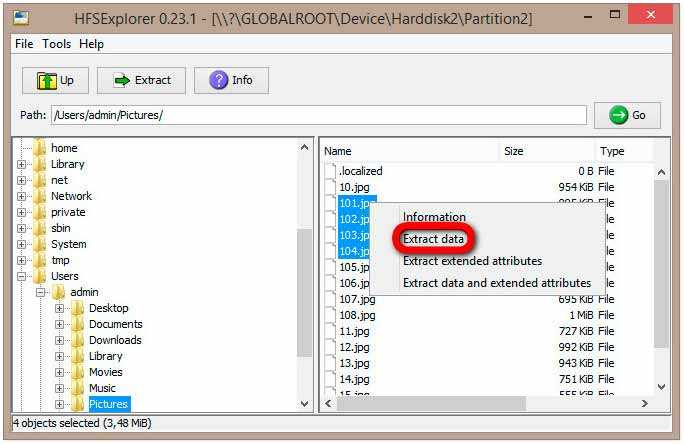Click folder tree scrollbar down arrow

point(305,404)
